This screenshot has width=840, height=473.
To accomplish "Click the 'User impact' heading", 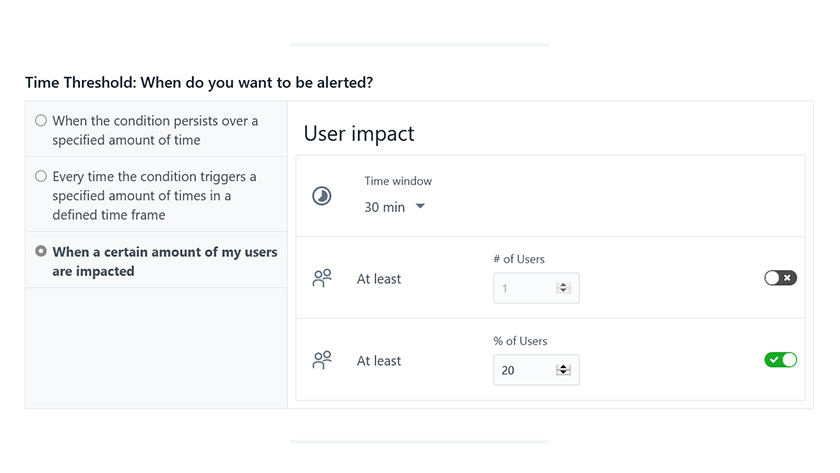I will click(359, 134).
